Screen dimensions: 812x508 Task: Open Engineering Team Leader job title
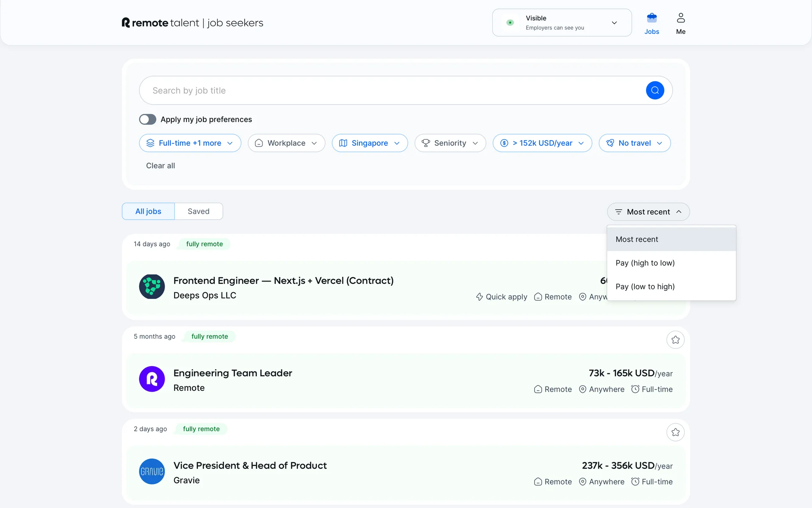tap(233, 373)
